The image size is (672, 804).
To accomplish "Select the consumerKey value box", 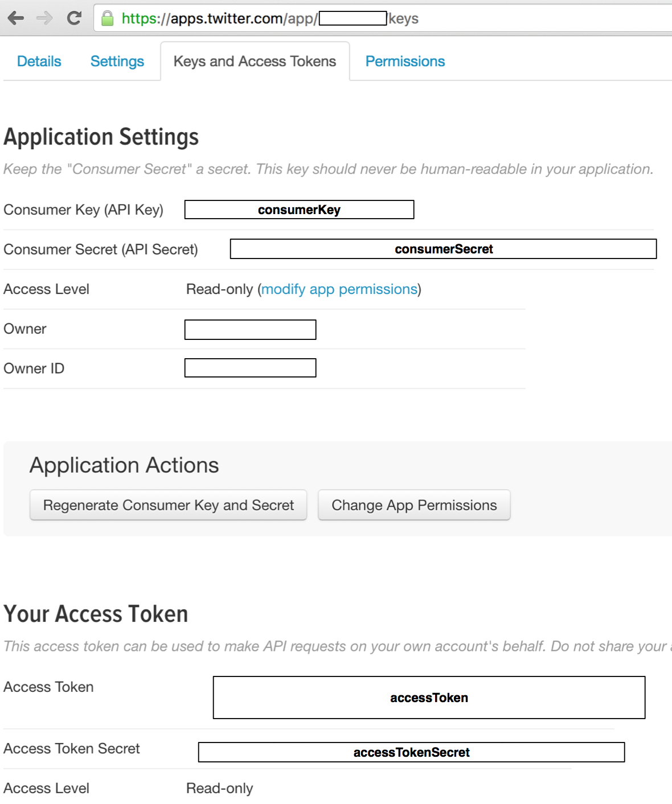I will [x=299, y=210].
